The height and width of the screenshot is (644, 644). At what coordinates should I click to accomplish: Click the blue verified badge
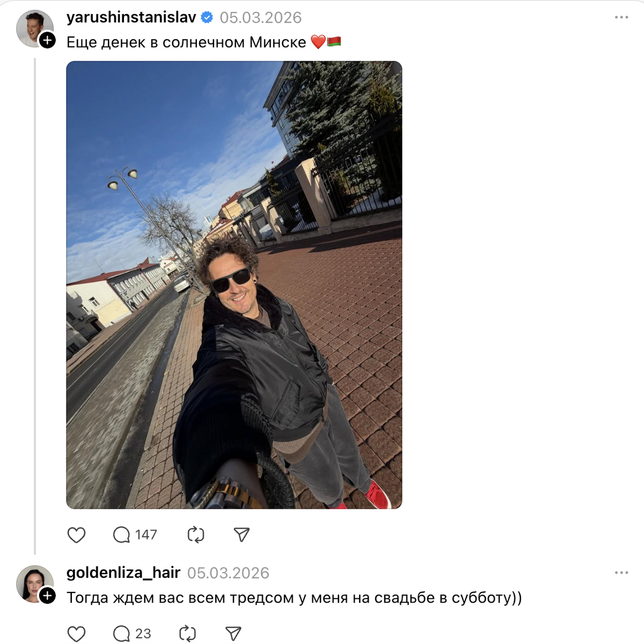pyautogui.click(x=207, y=18)
